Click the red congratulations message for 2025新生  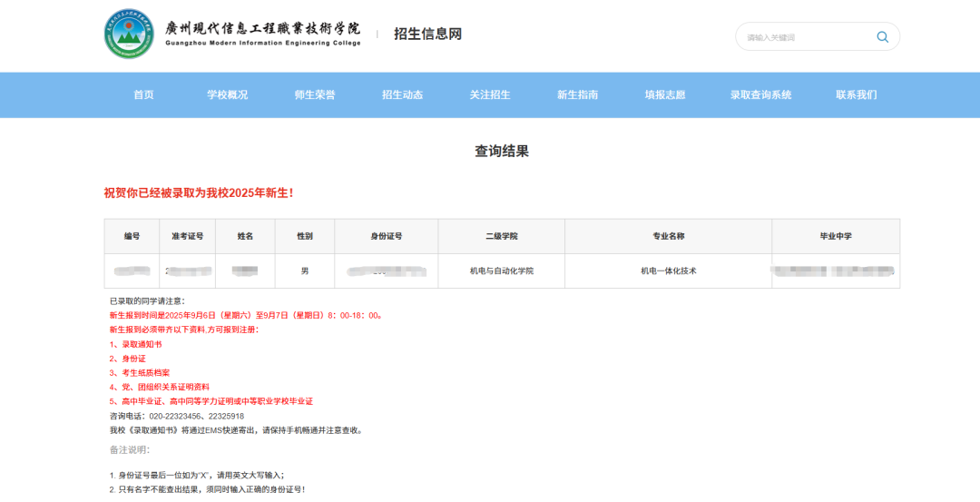tap(199, 193)
